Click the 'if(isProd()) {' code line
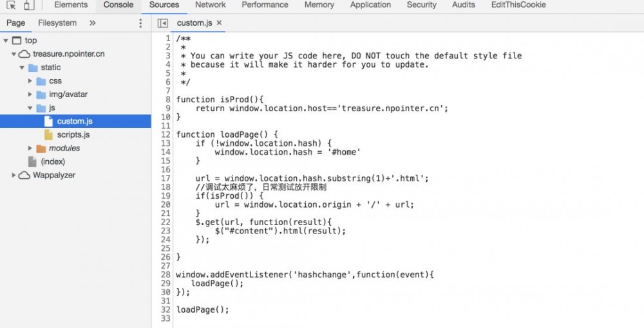This screenshot has width=644, height=328. point(230,196)
